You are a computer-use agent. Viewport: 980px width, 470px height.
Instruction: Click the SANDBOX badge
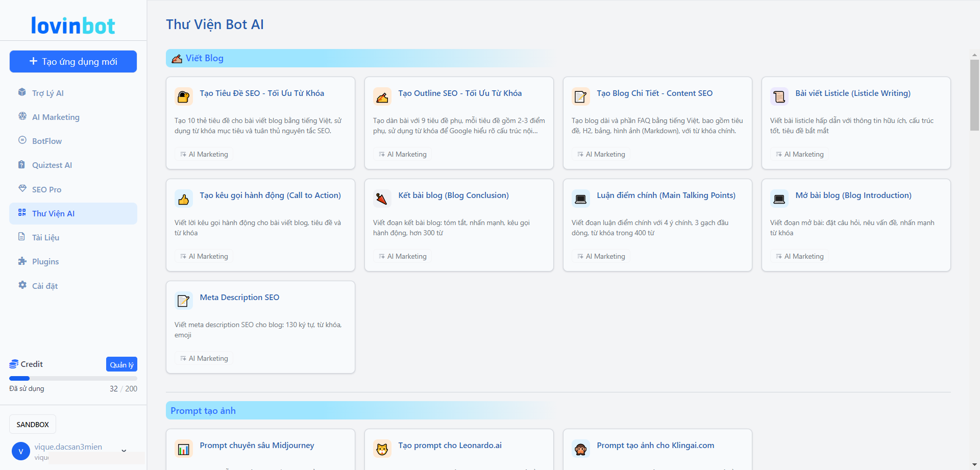tap(33, 424)
